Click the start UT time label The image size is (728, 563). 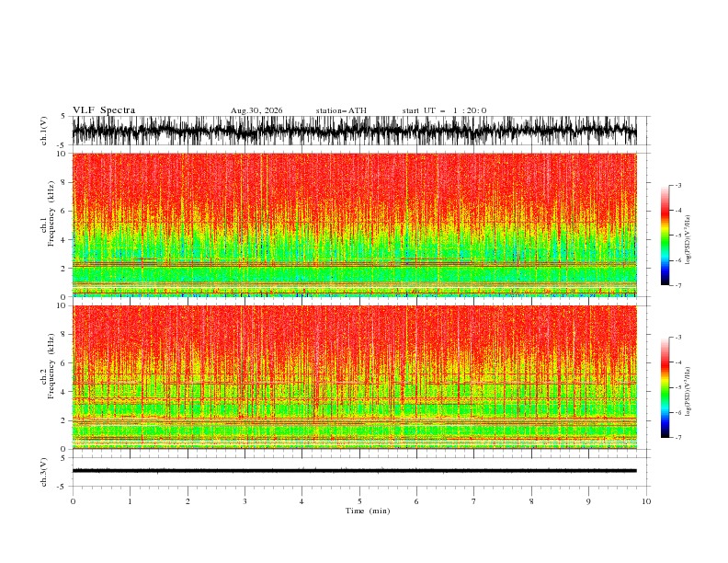pyautogui.click(x=444, y=110)
